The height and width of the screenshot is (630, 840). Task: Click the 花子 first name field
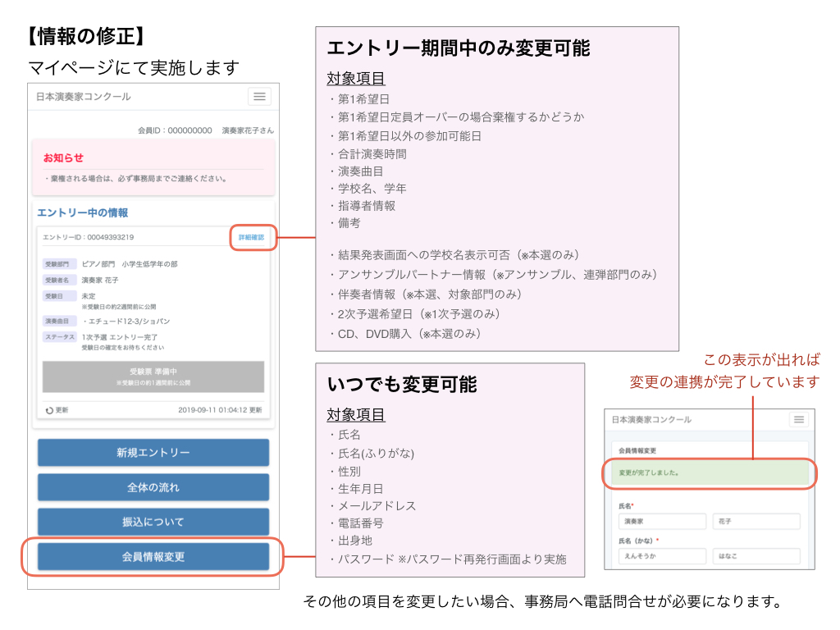tap(756, 521)
